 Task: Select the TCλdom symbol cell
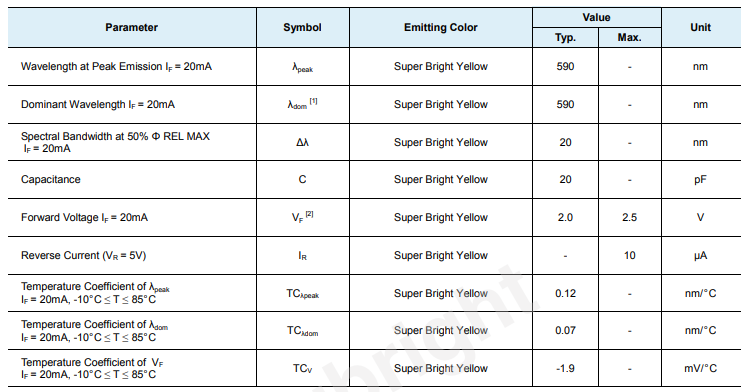pyautogui.click(x=303, y=331)
